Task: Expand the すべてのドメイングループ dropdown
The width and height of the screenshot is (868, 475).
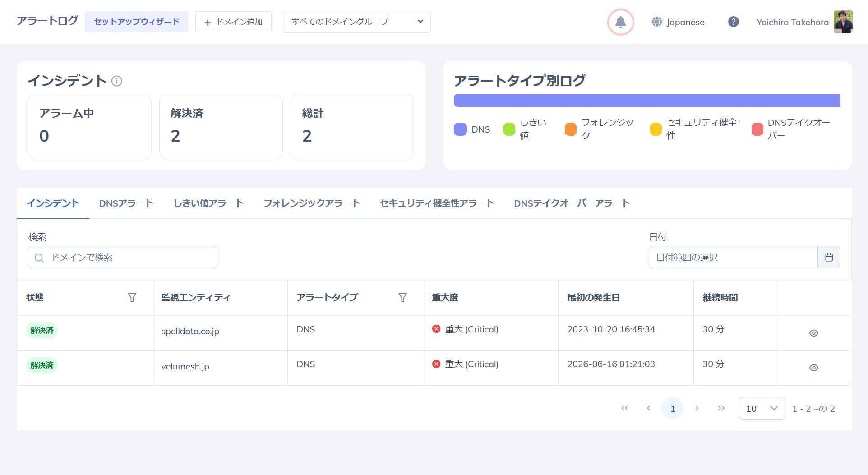Action: tap(356, 22)
